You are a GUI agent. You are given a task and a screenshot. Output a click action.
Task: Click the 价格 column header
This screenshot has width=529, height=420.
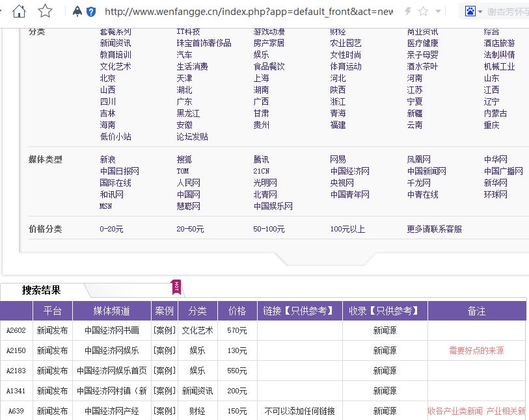(x=237, y=311)
